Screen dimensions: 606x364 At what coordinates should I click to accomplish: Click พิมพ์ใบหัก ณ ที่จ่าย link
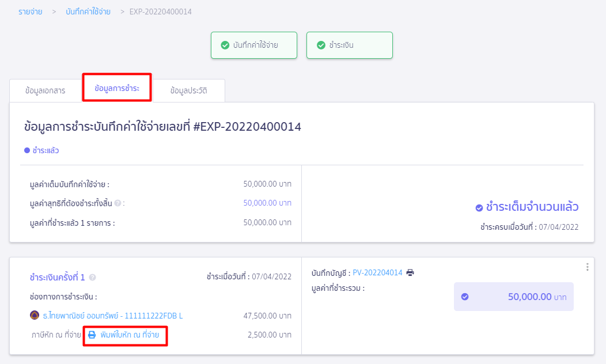[130, 335]
